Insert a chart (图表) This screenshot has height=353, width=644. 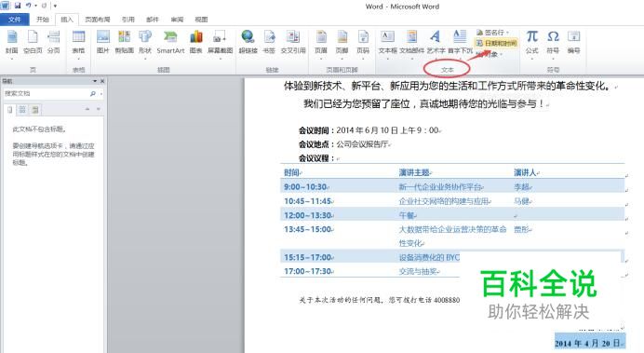click(196, 43)
